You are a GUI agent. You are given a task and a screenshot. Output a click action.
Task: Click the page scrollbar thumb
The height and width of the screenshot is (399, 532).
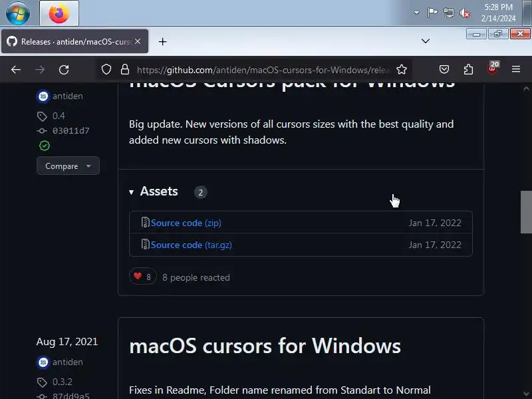526,212
